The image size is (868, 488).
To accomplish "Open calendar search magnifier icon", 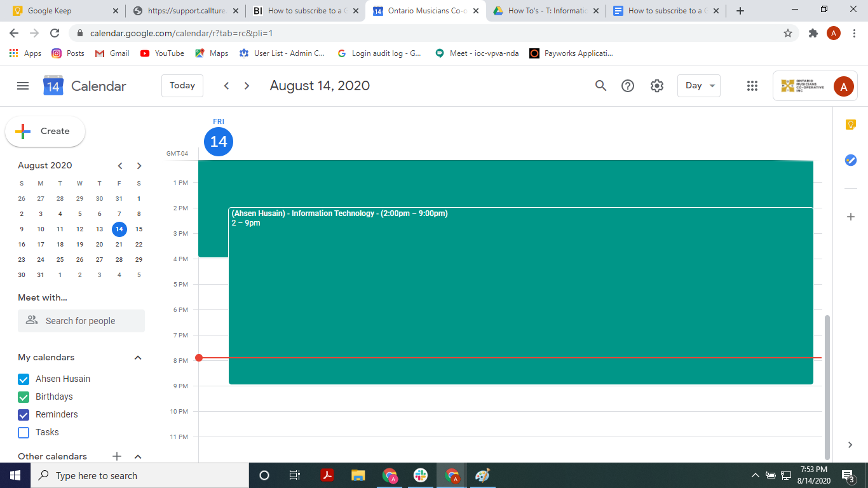I will tap(600, 86).
